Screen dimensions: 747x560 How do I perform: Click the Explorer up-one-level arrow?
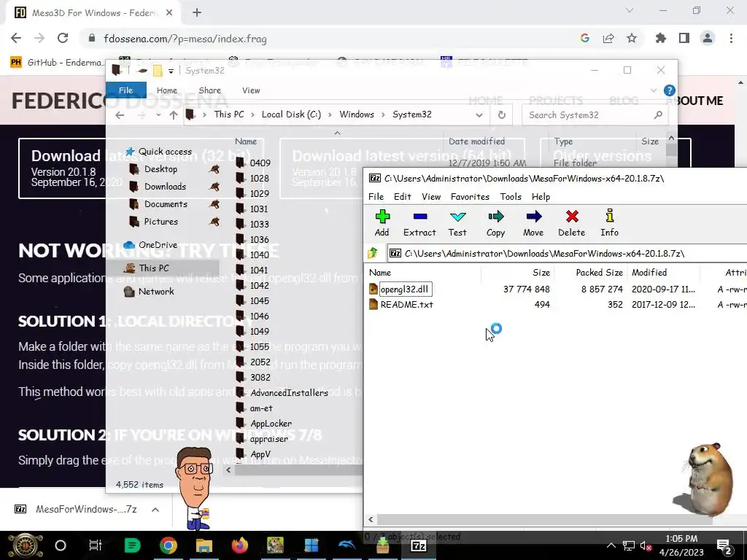pos(174,115)
